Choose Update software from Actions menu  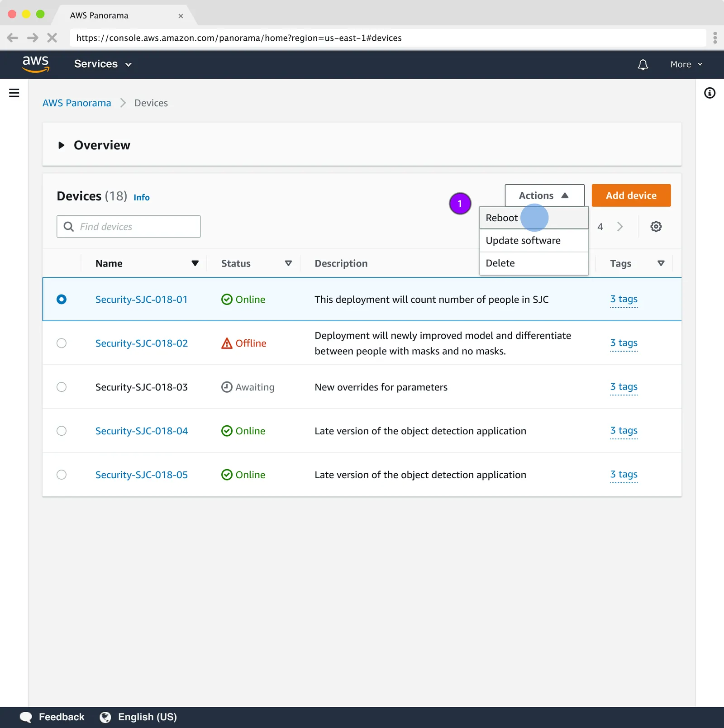534,241
